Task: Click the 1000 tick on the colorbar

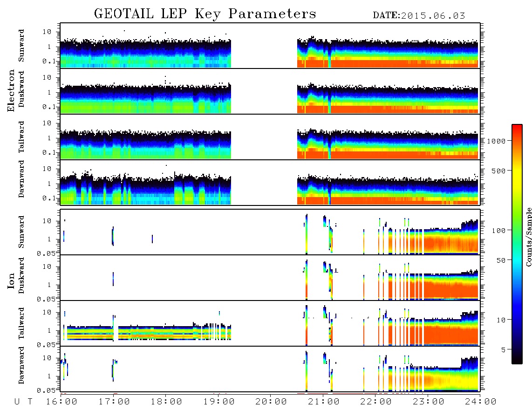Action: coord(496,141)
